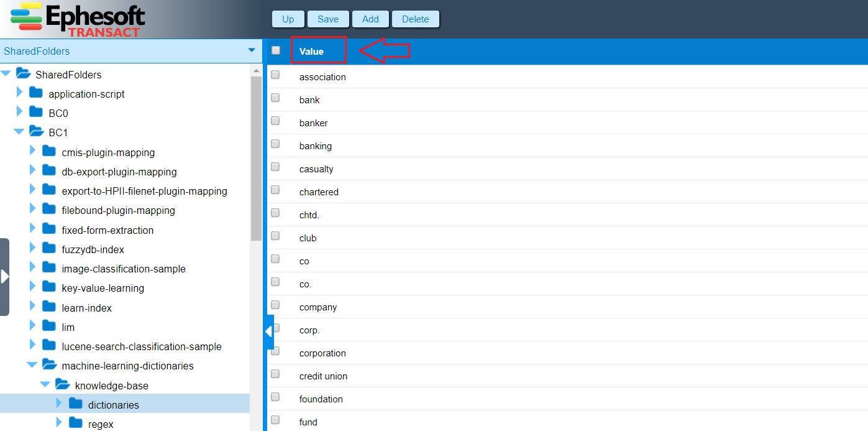Click the fixed-form-extraction folder icon

(49, 229)
